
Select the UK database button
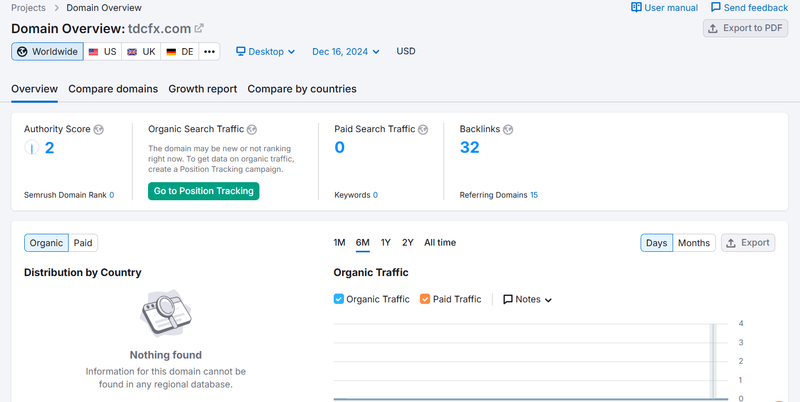pos(141,52)
